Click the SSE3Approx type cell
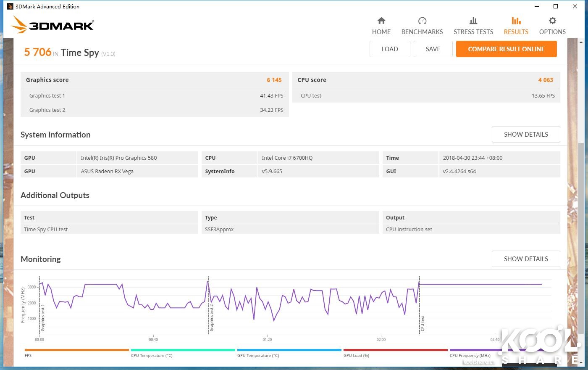 290,229
